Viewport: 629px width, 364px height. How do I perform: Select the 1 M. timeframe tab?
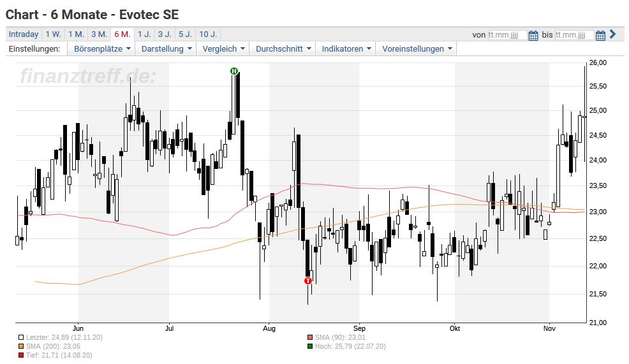76,34
